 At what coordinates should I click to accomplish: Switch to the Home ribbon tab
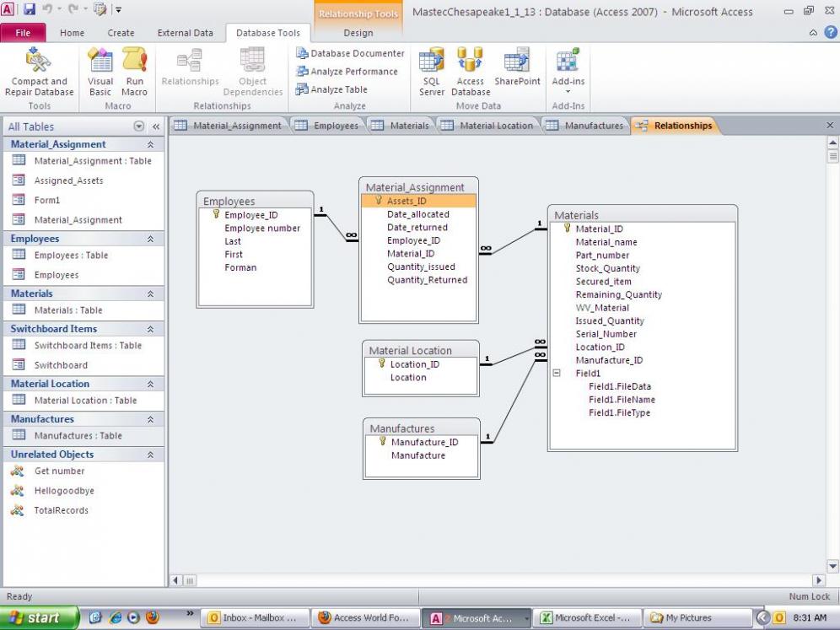coord(72,33)
